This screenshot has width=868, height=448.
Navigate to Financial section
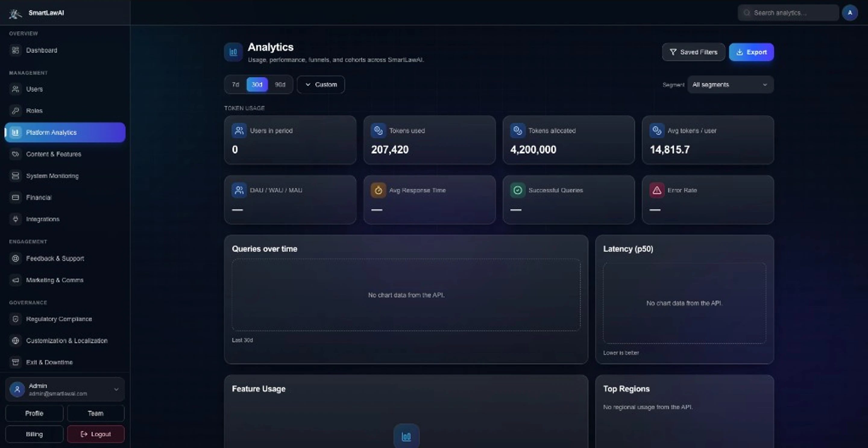(x=65, y=197)
